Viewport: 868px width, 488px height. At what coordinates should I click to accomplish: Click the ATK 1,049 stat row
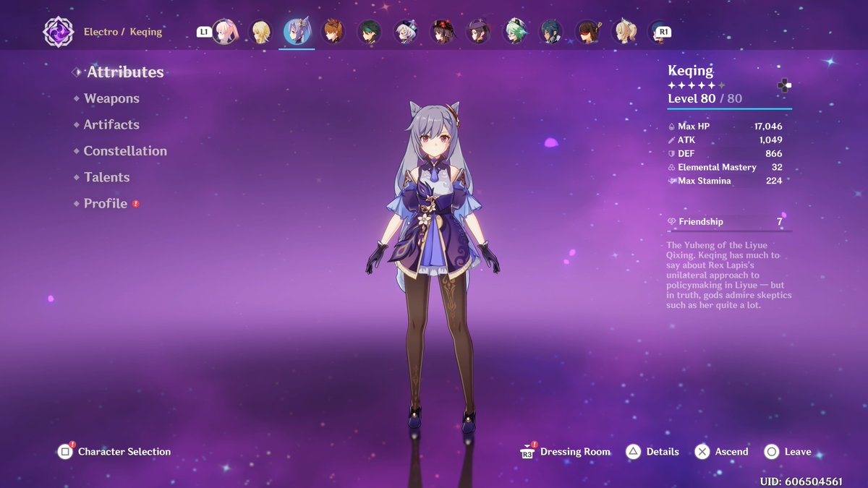(726, 140)
